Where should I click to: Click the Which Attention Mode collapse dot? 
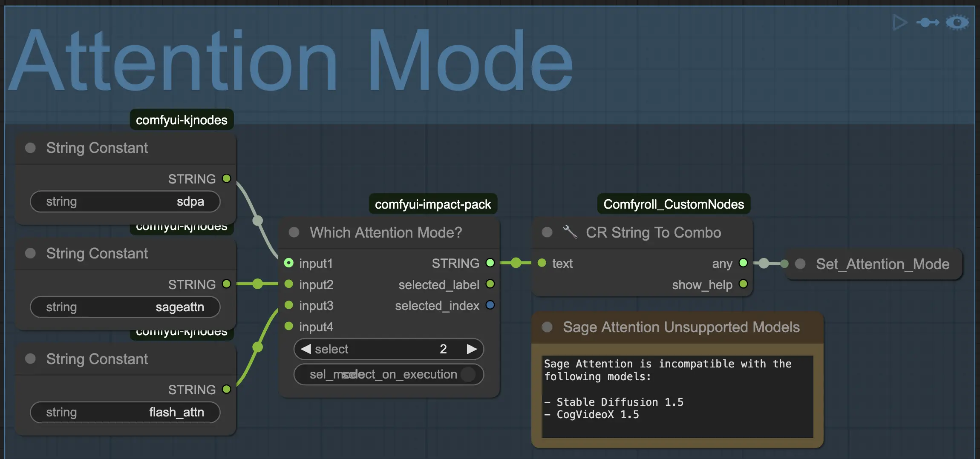point(294,232)
